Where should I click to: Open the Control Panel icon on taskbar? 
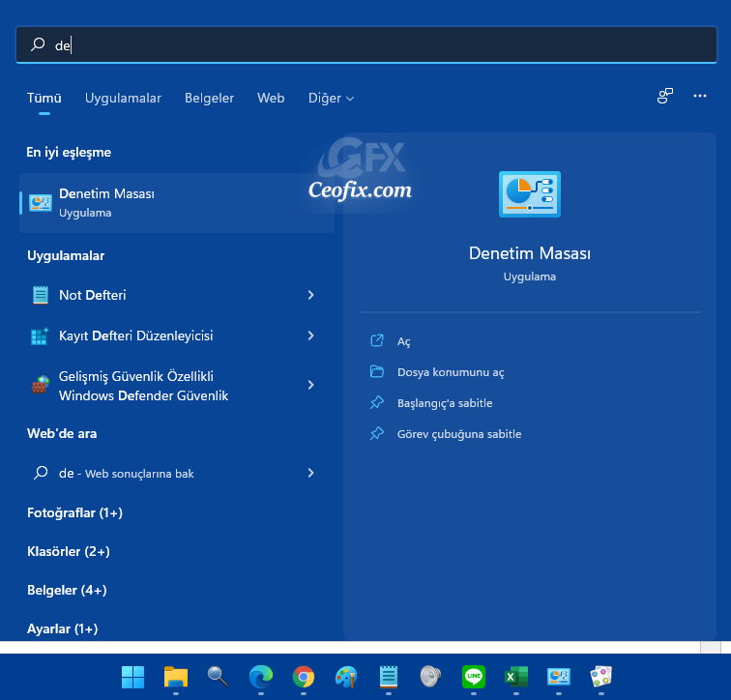[559, 677]
